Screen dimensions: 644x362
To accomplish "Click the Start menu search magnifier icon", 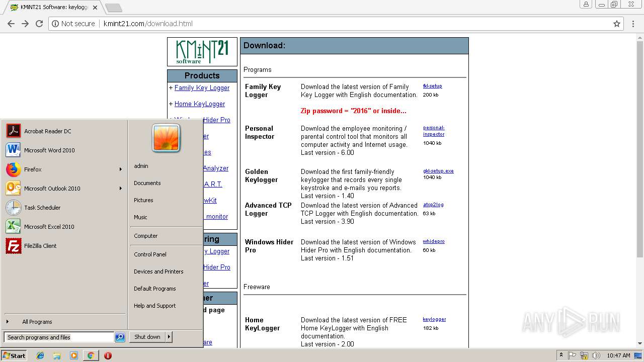I will pos(120,337).
